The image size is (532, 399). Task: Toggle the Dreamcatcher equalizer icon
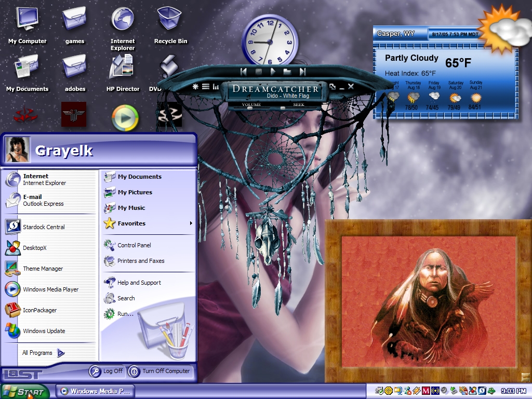(216, 87)
